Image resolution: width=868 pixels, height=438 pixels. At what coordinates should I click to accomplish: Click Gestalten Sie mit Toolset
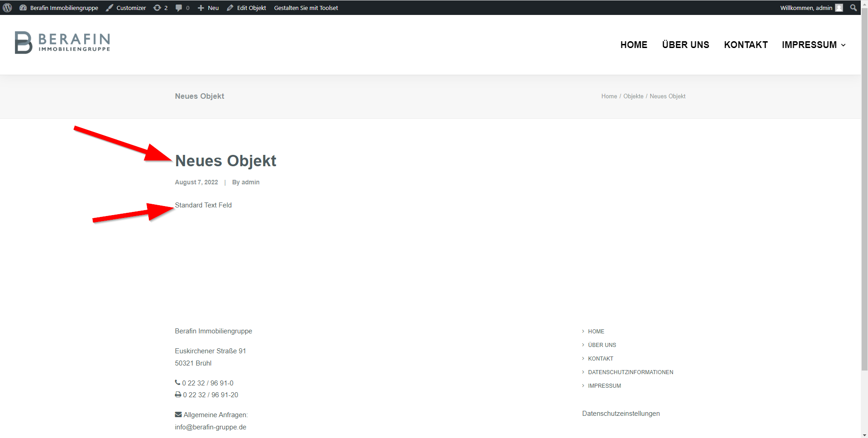[x=306, y=8]
